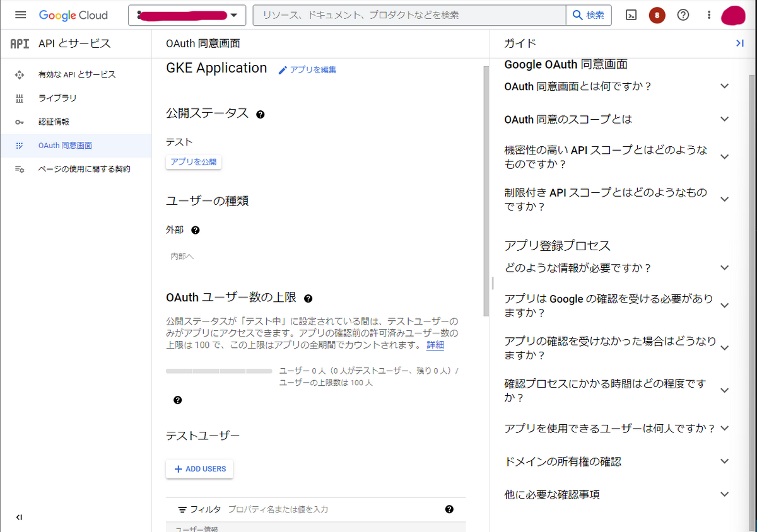Click the 検索 search button
The width and height of the screenshot is (757, 532).
point(589,15)
